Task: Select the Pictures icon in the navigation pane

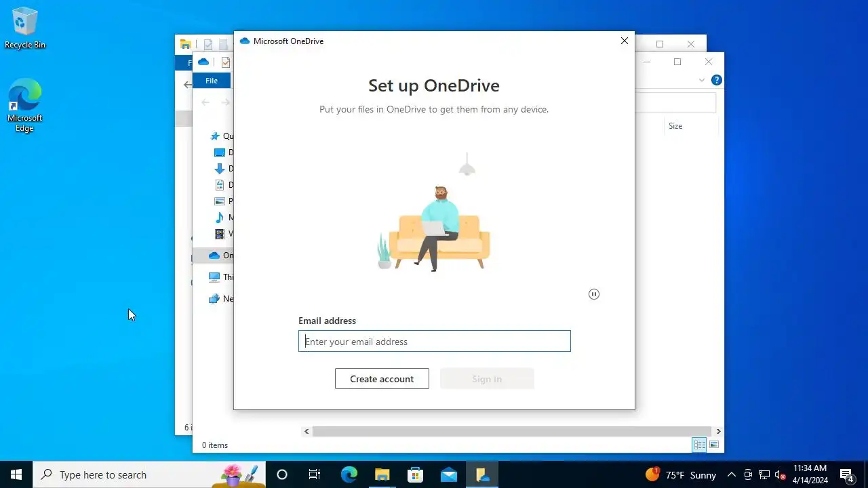Action: pos(220,201)
